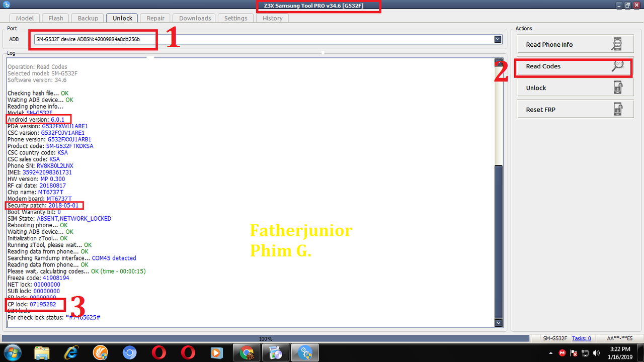Switch to the Model tab
This screenshot has height=362, width=644.
point(25,18)
